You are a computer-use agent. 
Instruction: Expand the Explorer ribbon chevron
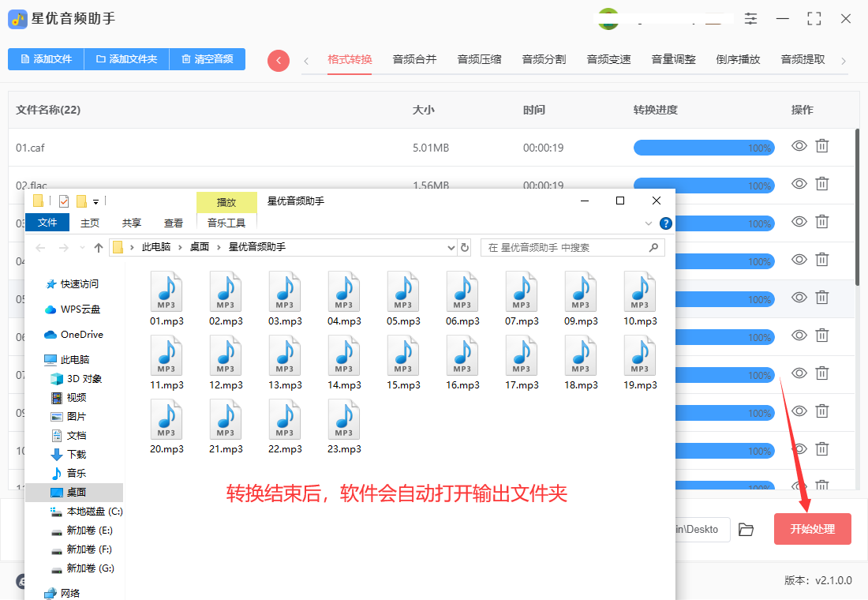(649, 223)
